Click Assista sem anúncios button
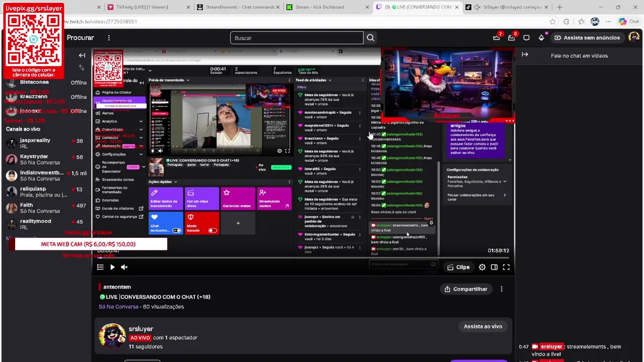The image size is (644, 362). 587,38
